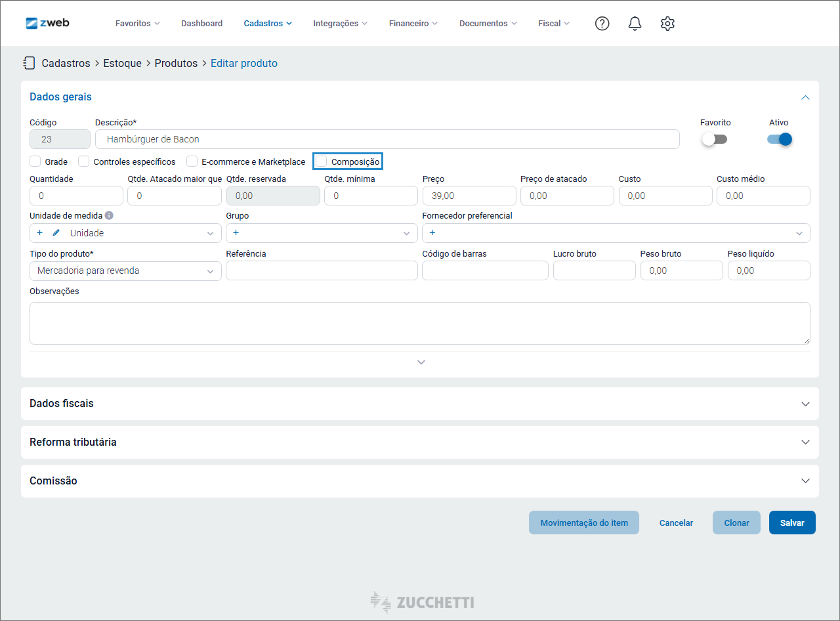Click the pencil edit icon for Unidade
Image resolution: width=840 pixels, height=621 pixels.
tap(56, 233)
